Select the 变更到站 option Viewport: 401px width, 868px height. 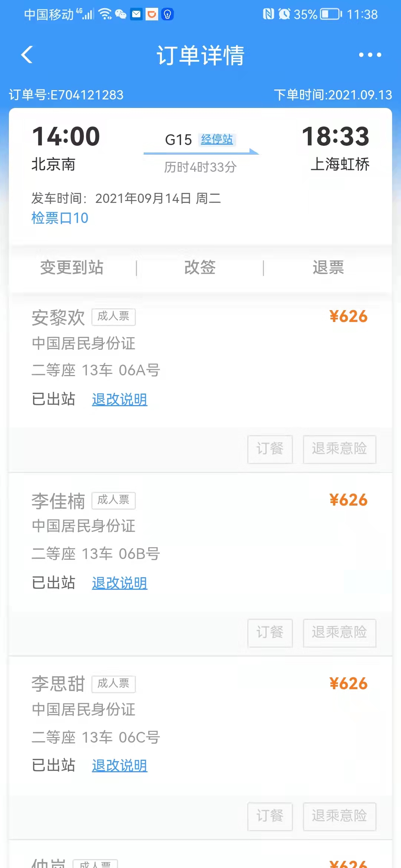[72, 267]
